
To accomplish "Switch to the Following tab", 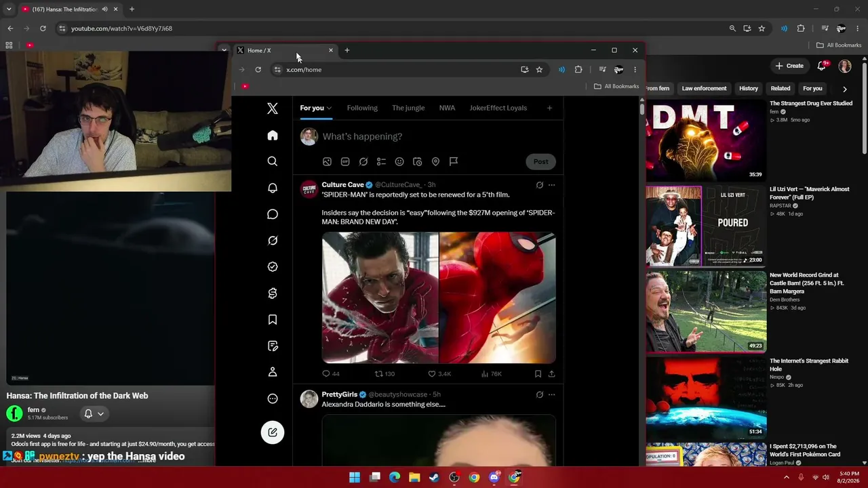I will point(362,108).
